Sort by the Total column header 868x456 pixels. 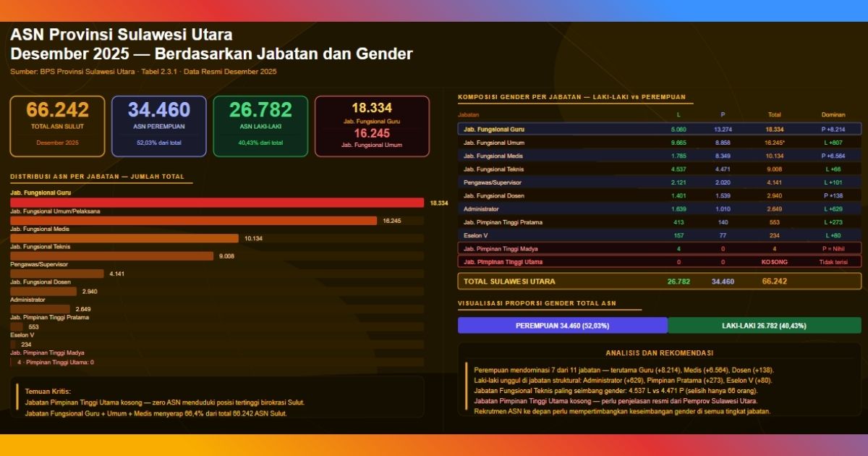774,114
